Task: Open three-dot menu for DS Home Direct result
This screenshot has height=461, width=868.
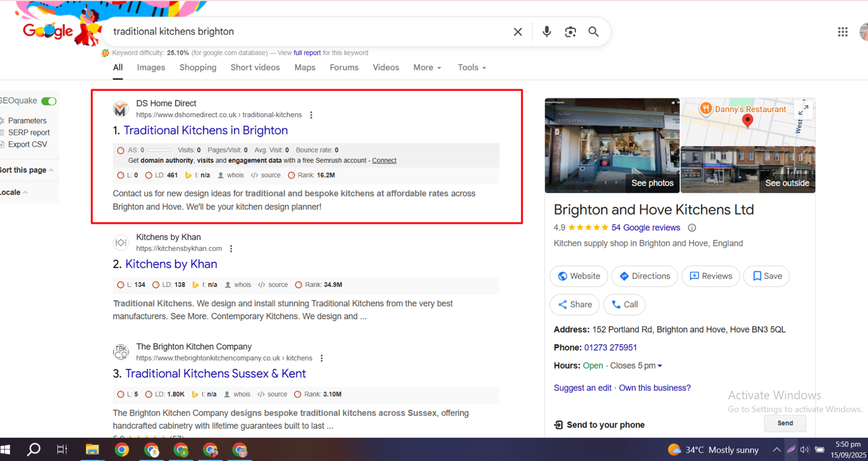Action: pos(311,115)
